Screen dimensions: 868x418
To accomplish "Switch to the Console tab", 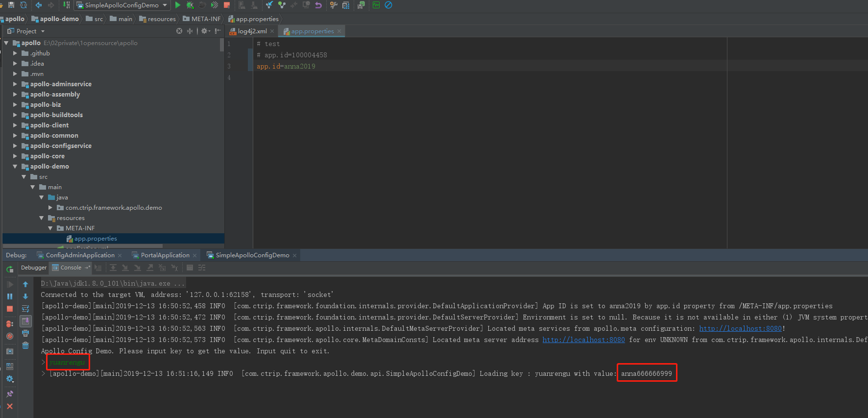I will tap(71, 268).
